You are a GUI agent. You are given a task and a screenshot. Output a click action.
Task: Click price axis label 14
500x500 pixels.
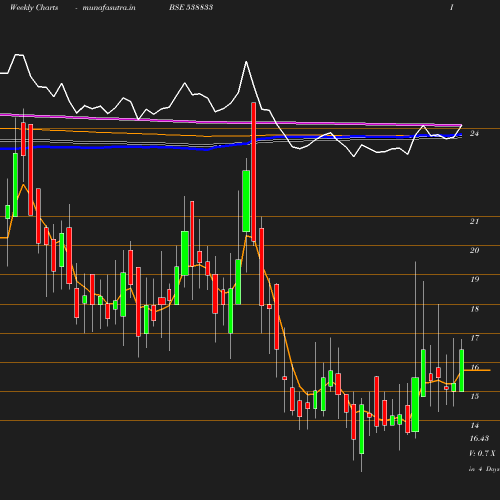(x=474, y=425)
